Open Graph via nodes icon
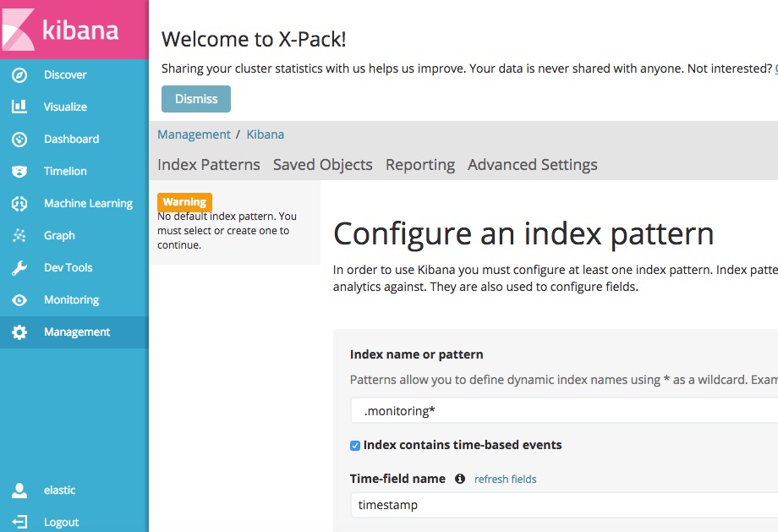 click(19, 235)
